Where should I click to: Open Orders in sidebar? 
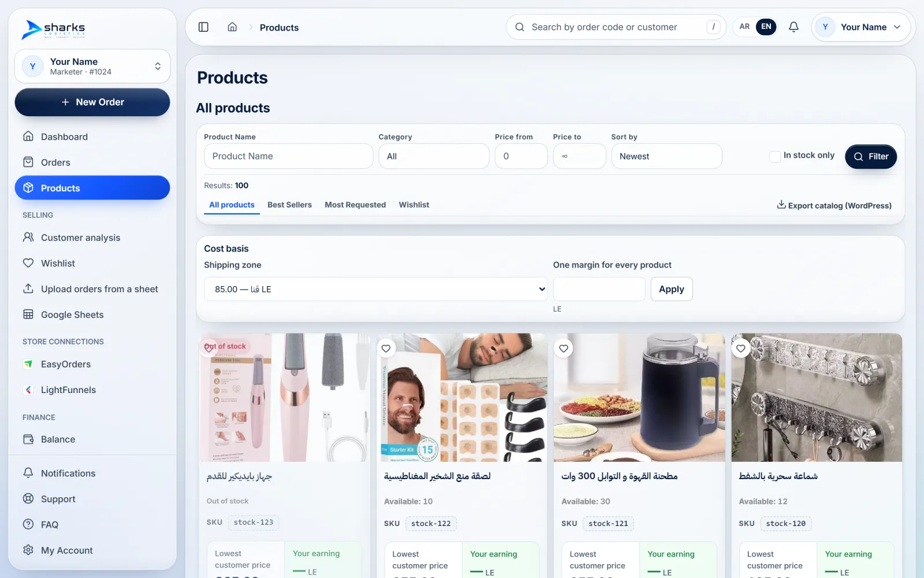coord(92,162)
